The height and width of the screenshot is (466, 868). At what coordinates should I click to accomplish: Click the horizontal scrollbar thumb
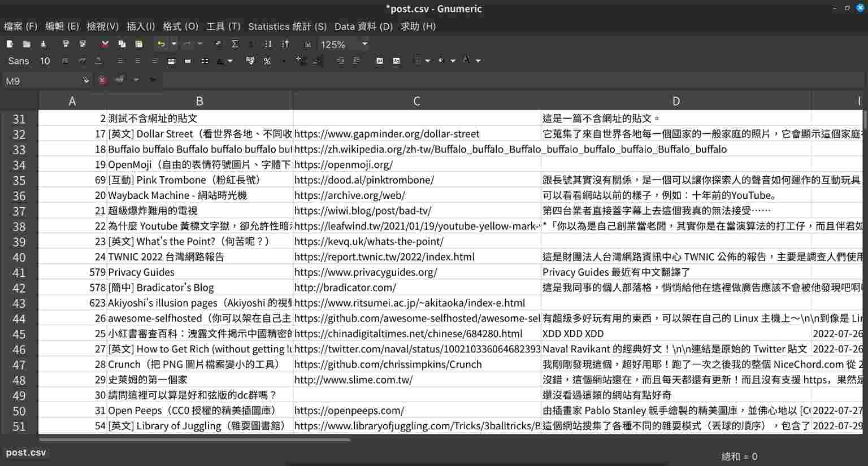[195, 439]
